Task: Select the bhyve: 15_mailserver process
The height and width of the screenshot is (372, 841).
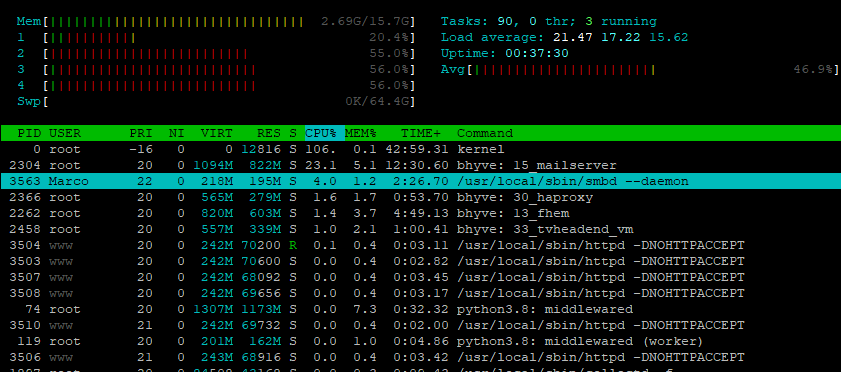Action: [x=420, y=165]
